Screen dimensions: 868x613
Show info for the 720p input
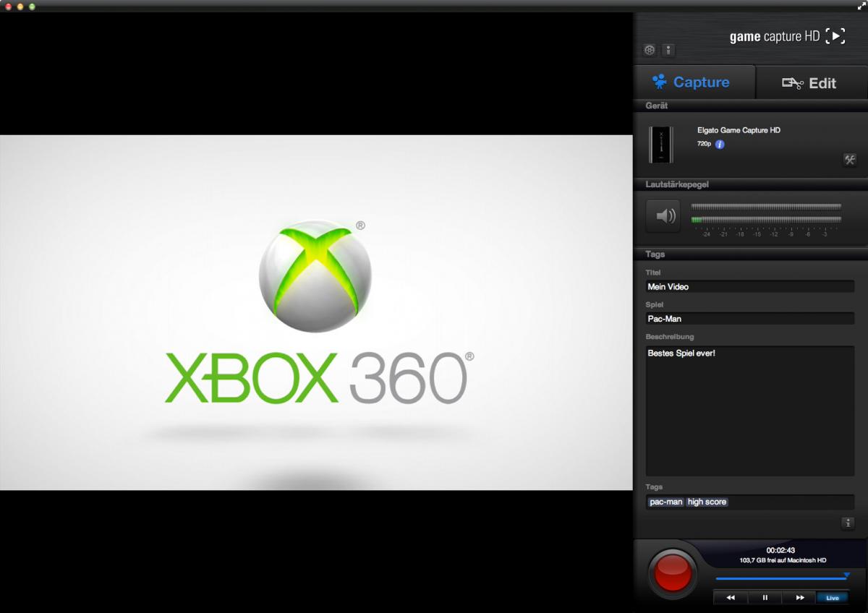(720, 145)
